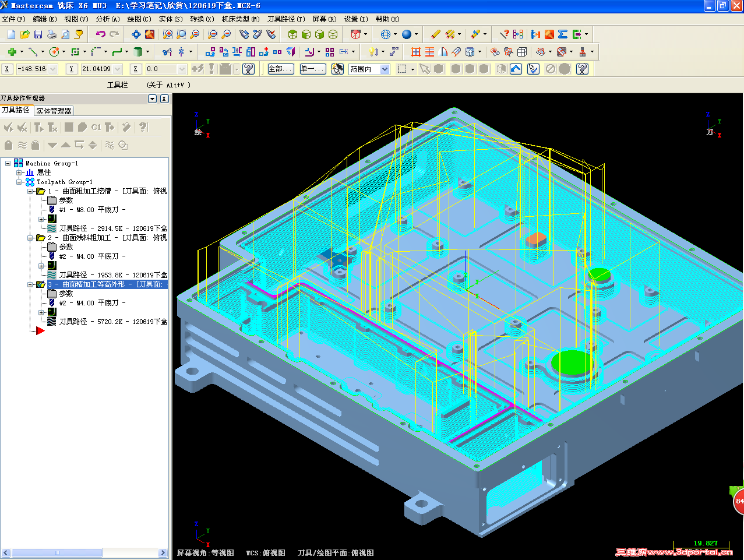Toggle operation 1 folder selection checkmark
The height and width of the screenshot is (560, 744).
click(41, 191)
